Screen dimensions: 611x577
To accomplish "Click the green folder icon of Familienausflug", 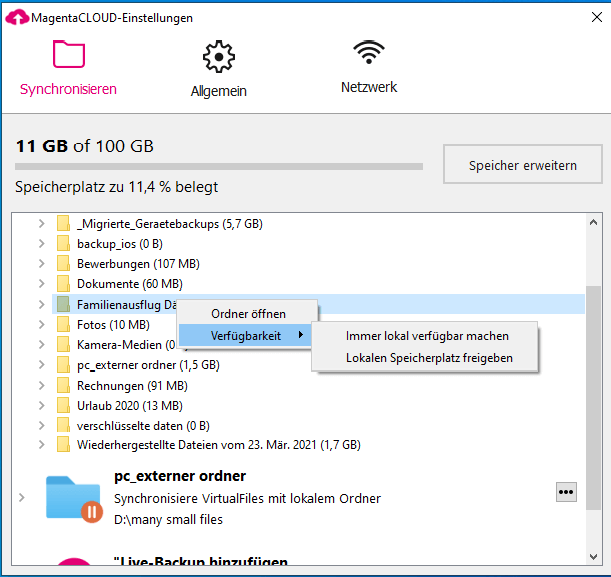I will pos(63,304).
